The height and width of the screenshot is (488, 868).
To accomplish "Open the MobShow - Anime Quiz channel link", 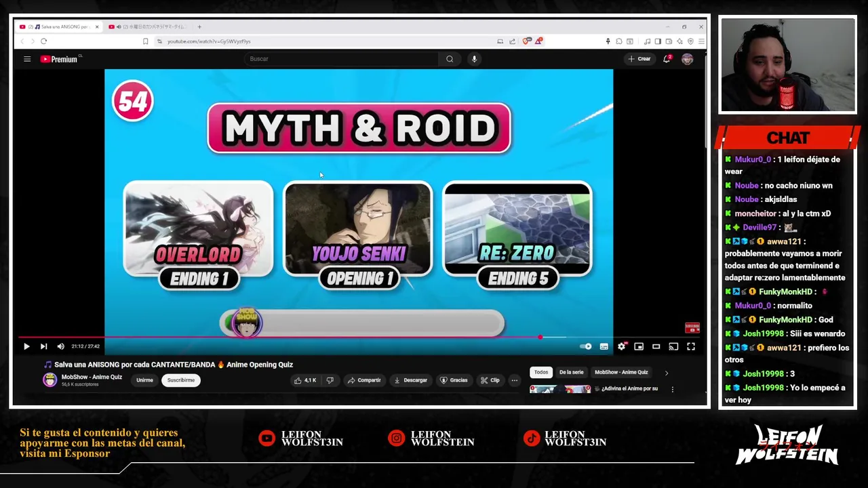I will [92, 377].
